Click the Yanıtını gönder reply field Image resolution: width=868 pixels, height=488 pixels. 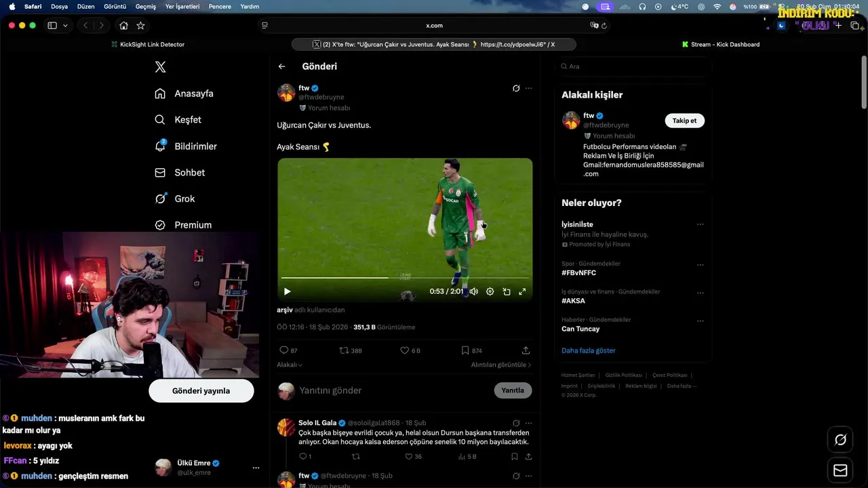coord(393,390)
